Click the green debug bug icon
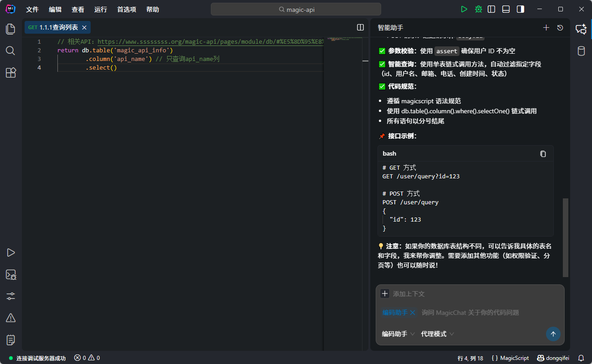Screen dimensions: 592x364 tap(478, 9)
